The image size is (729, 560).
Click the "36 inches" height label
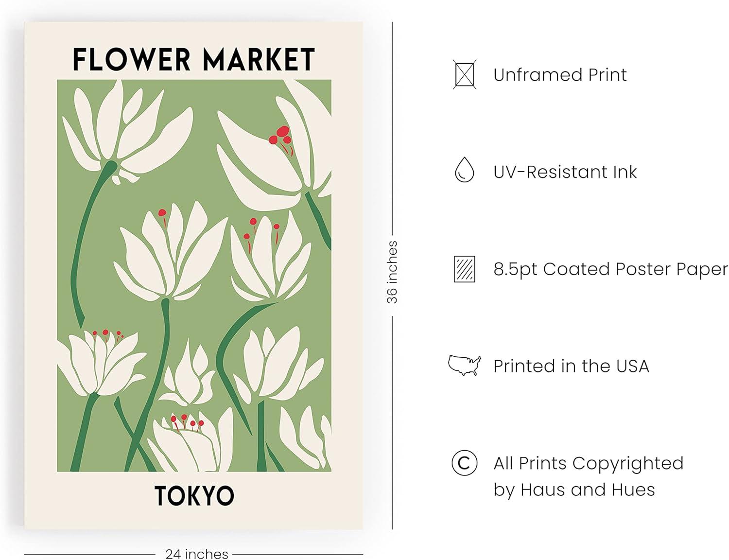[392, 272]
